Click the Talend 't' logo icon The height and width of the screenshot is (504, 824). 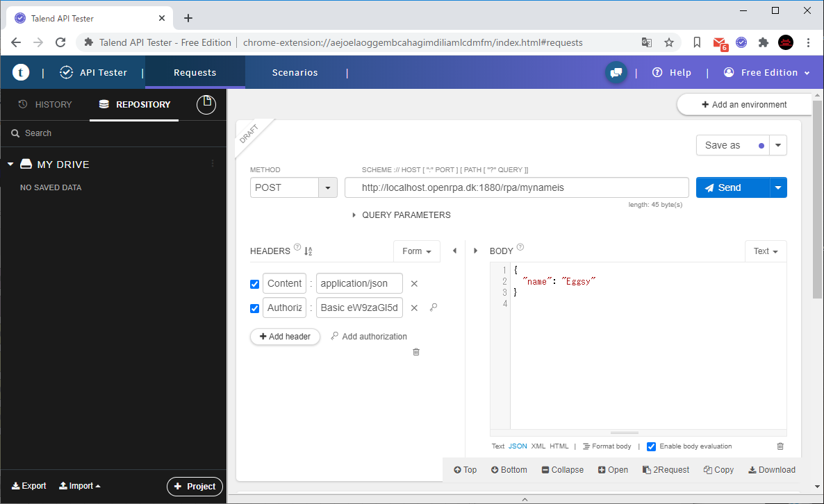(20, 72)
